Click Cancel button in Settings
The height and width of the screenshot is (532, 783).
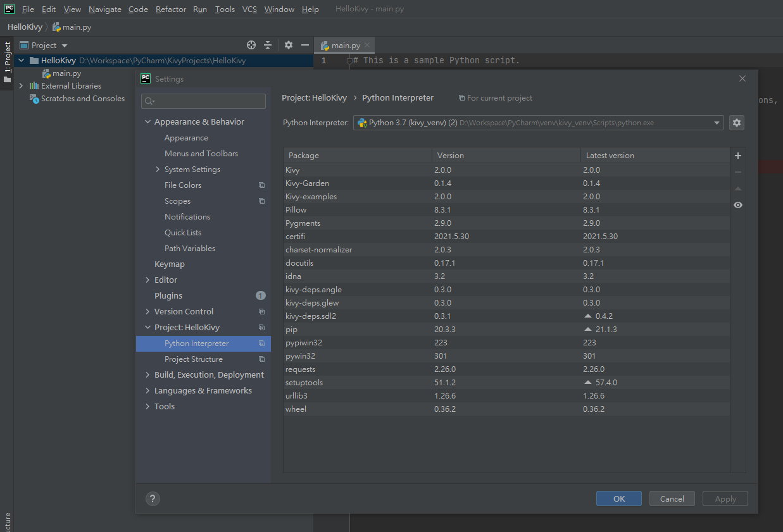coord(672,498)
